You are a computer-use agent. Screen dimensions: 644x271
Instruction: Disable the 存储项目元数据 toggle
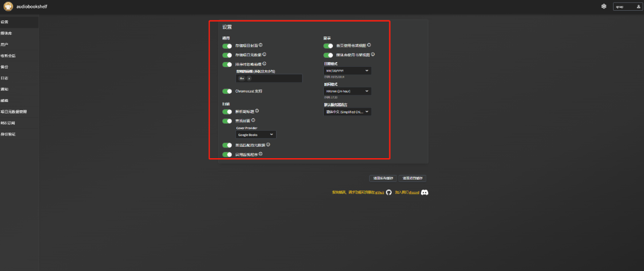point(227,55)
